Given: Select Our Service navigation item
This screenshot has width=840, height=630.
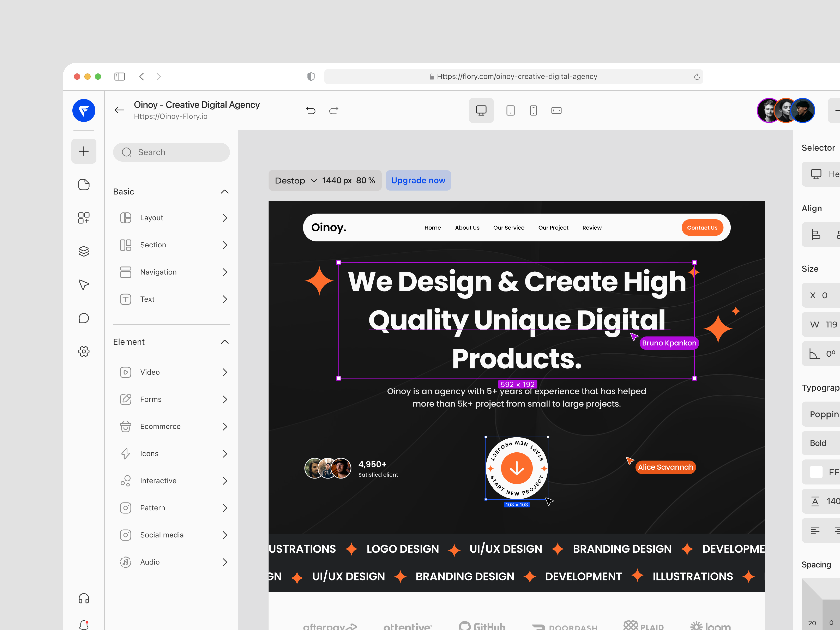Looking at the screenshot, I should 509,227.
